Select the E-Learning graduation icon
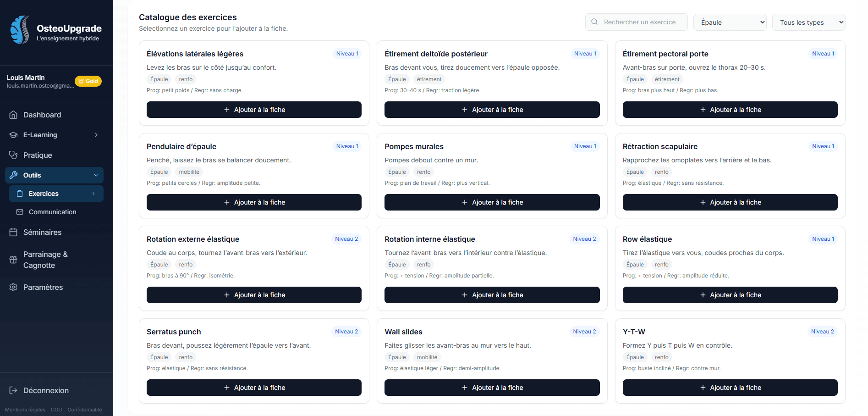 pos(14,135)
